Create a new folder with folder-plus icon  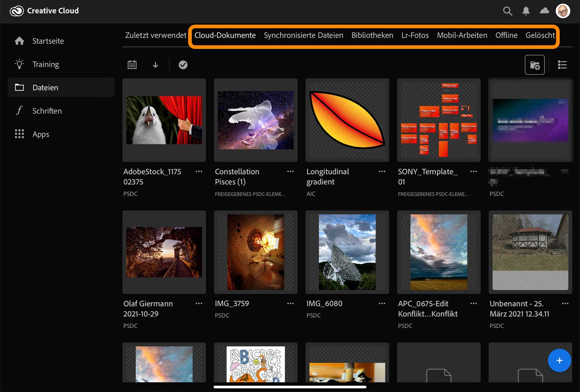[x=535, y=65]
